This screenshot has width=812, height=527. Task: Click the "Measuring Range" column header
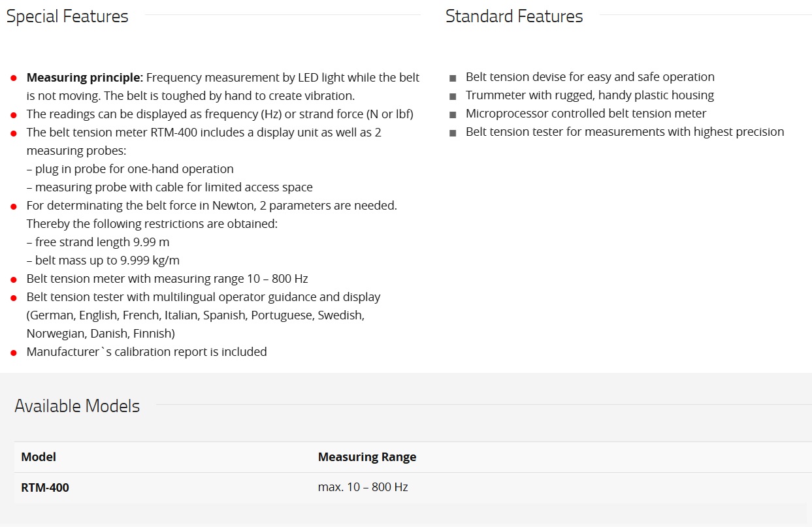point(367,457)
